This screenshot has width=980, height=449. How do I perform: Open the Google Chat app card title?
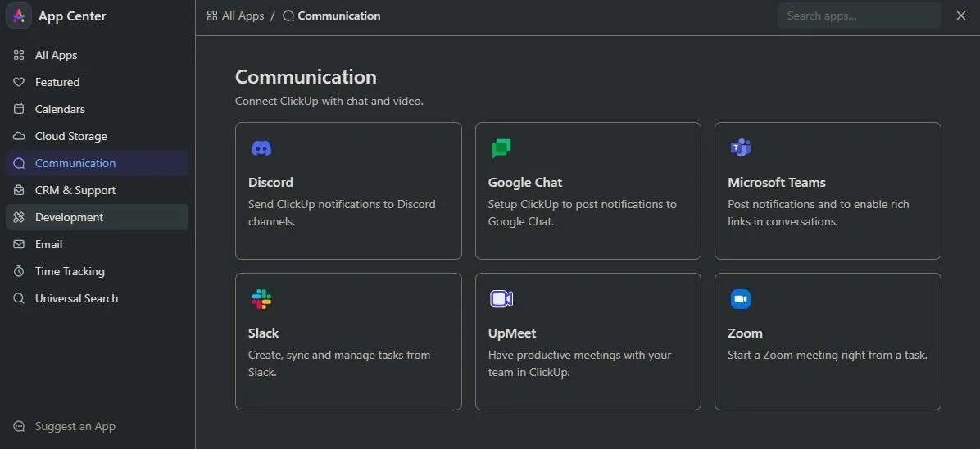(x=525, y=182)
